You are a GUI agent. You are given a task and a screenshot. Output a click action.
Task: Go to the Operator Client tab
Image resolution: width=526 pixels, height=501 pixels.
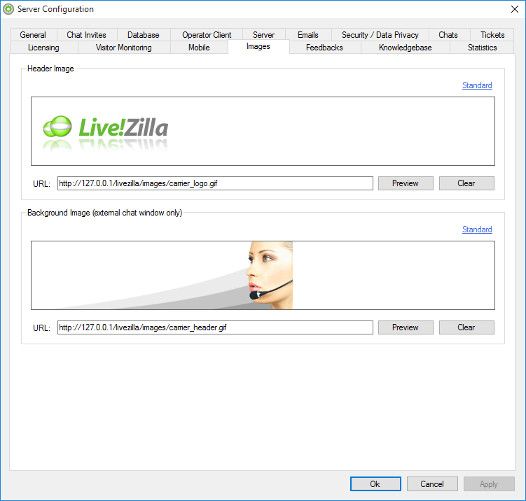[x=207, y=35]
